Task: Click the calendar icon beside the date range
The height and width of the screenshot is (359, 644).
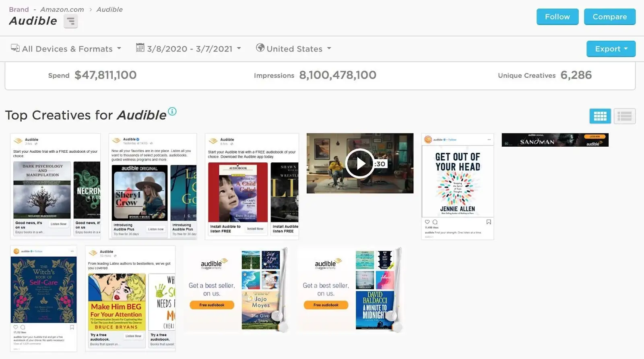Action: coord(140,48)
